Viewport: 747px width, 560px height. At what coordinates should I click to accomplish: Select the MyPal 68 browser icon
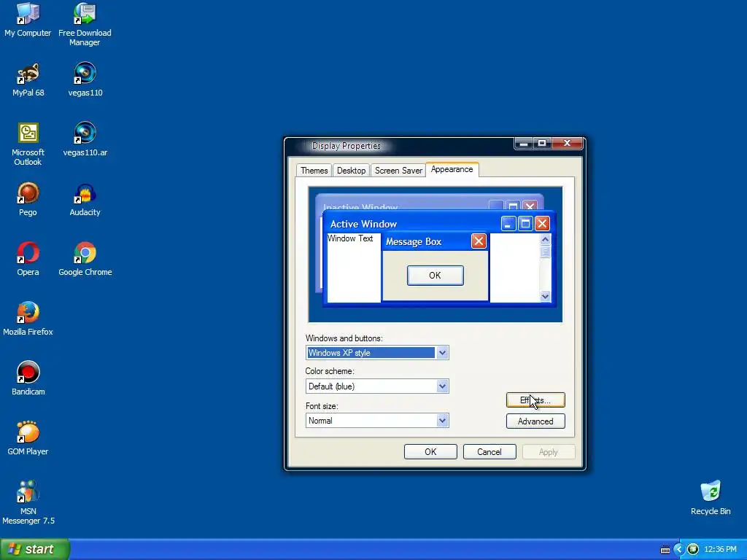click(x=28, y=80)
